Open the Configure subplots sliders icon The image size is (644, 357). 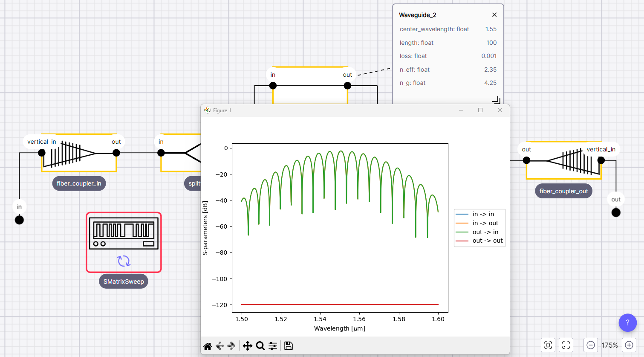pyautogui.click(x=273, y=346)
